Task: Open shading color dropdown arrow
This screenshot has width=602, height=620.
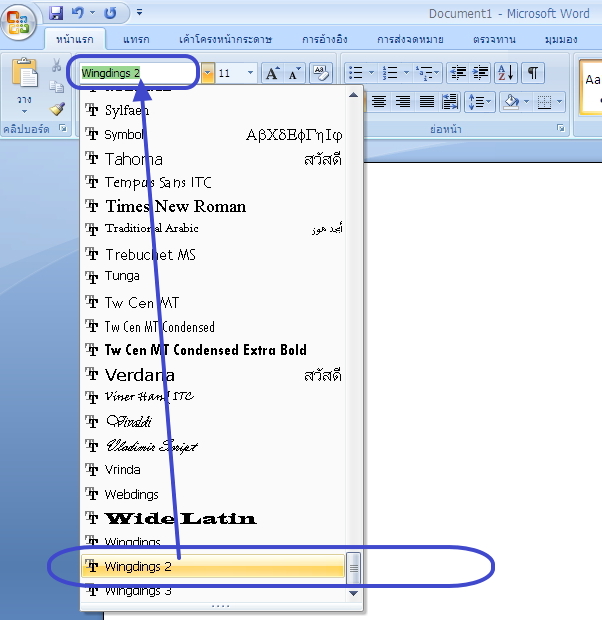Action: [526, 102]
